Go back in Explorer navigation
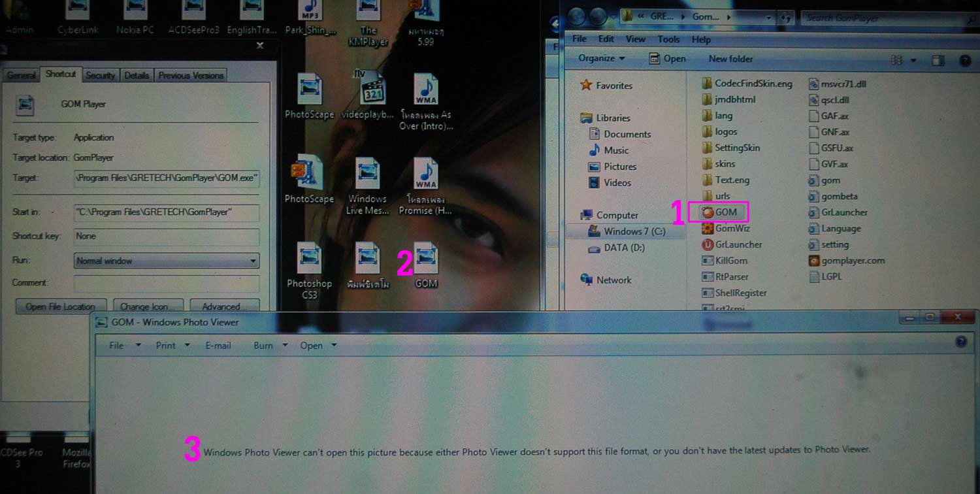Viewport: 980px width, 494px height. click(576, 16)
